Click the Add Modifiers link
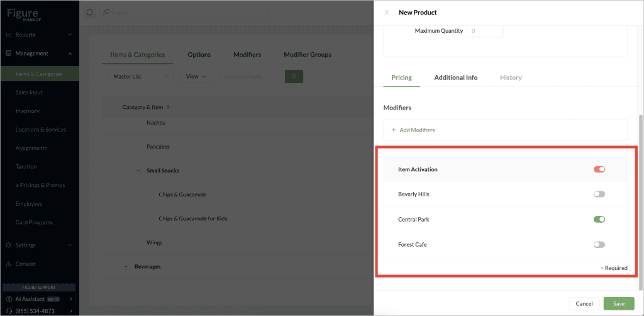This screenshot has height=316, width=644. [413, 130]
